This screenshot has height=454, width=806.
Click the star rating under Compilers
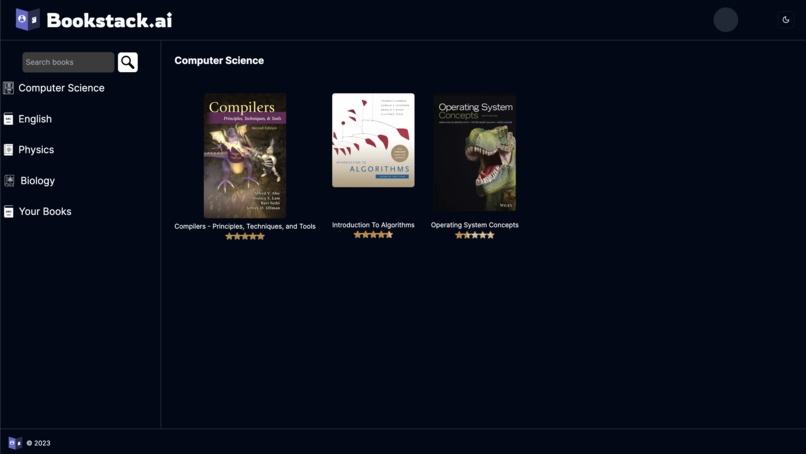pos(245,237)
